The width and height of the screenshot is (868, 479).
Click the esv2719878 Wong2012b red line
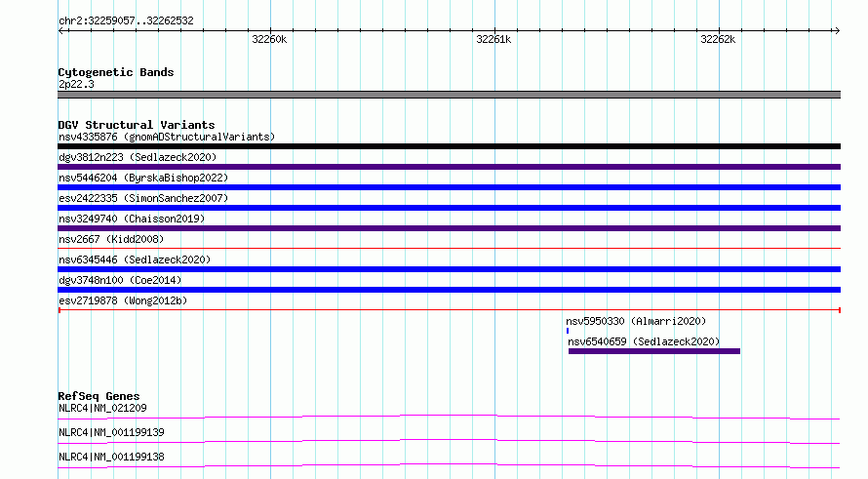pyautogui.click(x=449, y=310)
